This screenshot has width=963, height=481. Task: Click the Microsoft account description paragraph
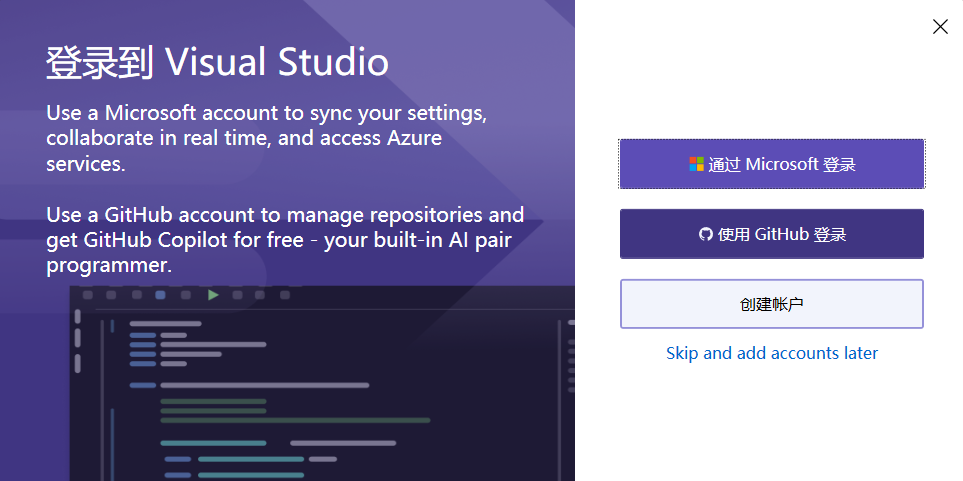[x=267, y=138]
